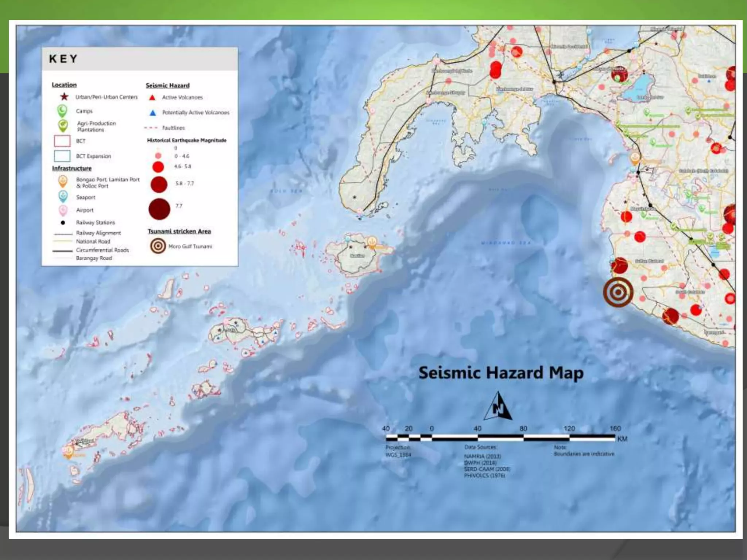747x560 pixels.
Task: Click the Seismic Hazard Map title
Action: tap(500, 373)
